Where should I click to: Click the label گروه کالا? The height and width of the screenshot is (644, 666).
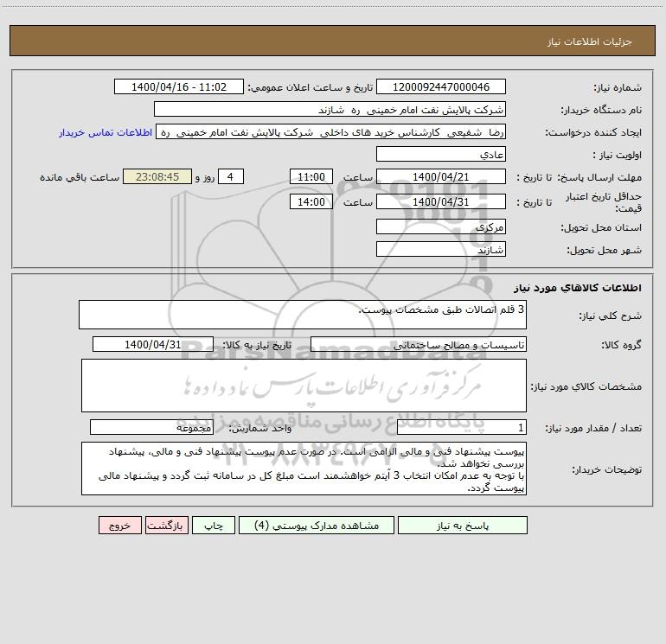[x=621, y=345]
